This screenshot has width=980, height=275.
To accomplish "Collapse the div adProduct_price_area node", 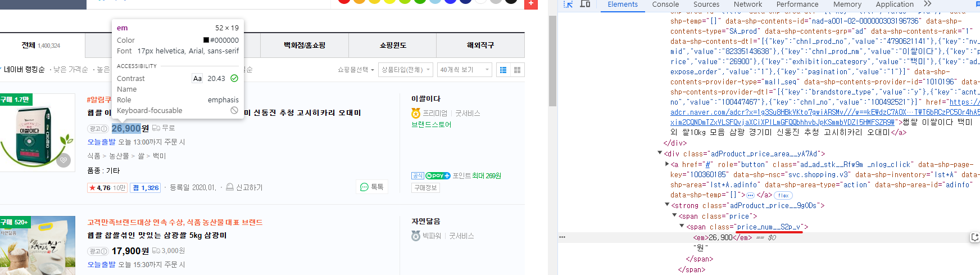I will coord(660,153).
